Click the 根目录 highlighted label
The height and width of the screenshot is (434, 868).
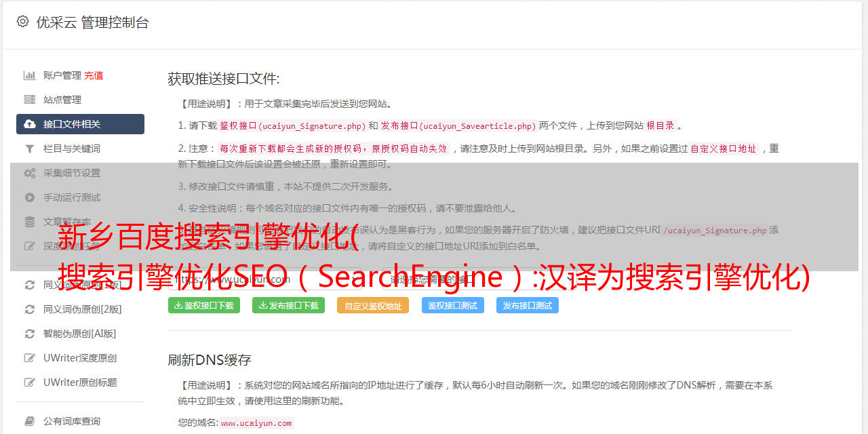pyautogui.click(x=660, y=125)
